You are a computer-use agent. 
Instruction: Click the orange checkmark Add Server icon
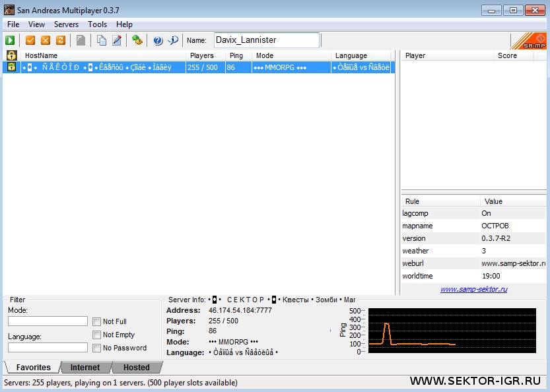[30, 40]
